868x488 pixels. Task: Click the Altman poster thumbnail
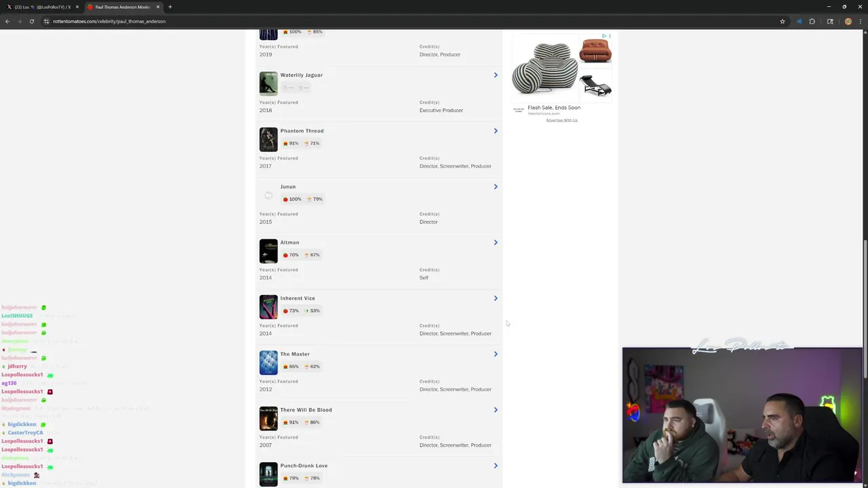(269, 251)
